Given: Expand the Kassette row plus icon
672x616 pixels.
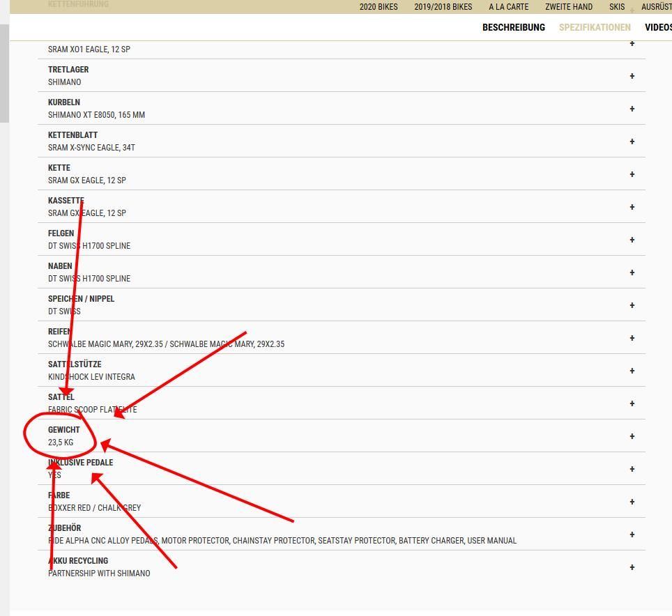Looking at the screenshot, I should (x=632, y=207).
